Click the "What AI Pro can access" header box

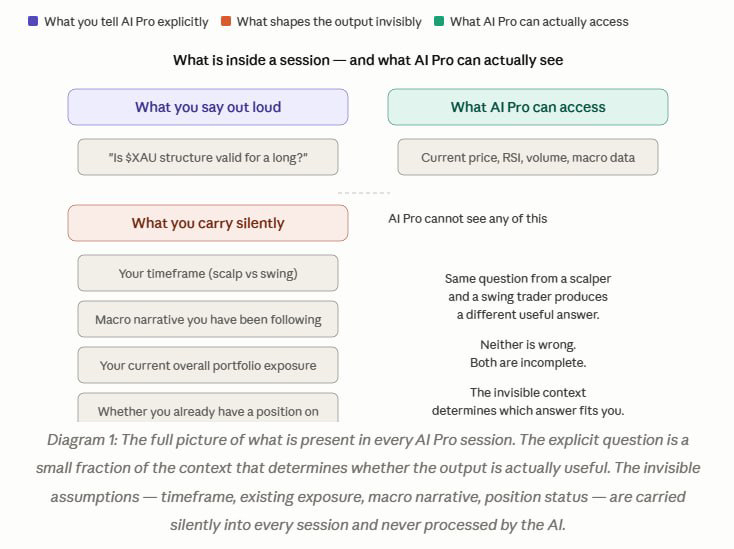click(528, 107)
